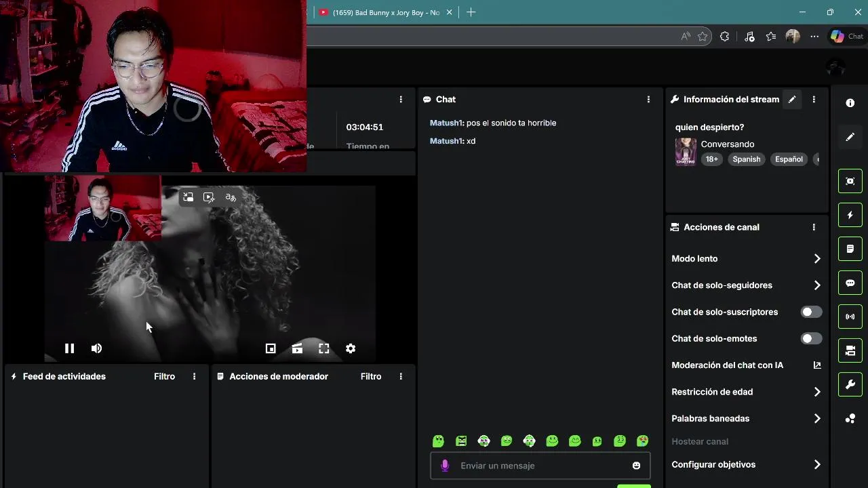Screen dimensions: 868x488
Task: Open the Chat panel options menu
Action: point(648,99)
